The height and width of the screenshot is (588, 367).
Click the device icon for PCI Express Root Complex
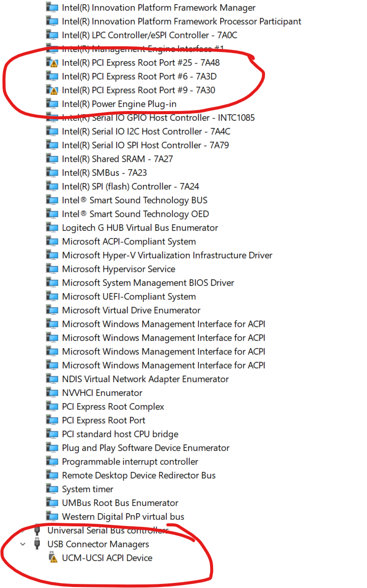(53, 406)
